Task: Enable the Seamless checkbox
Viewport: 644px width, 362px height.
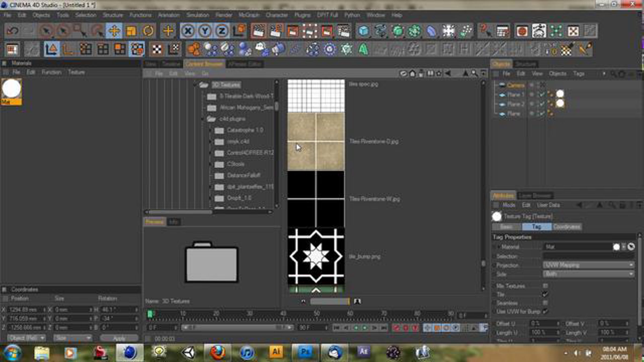Action: tap(545, 303)
